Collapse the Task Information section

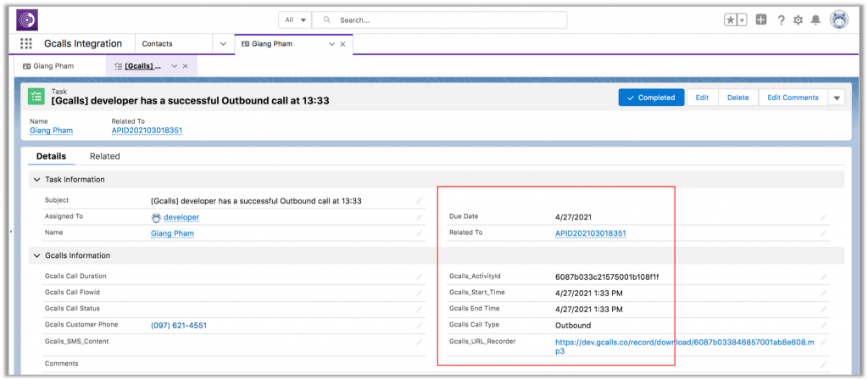coord(37,180)
